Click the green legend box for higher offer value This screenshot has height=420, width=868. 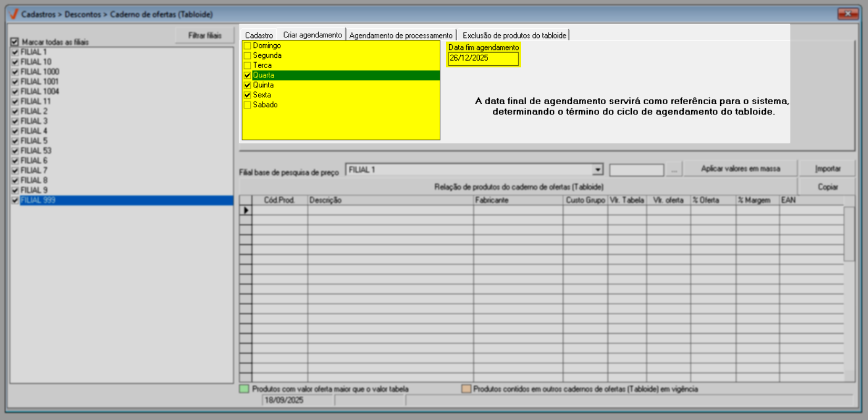[x=244, y=389]
